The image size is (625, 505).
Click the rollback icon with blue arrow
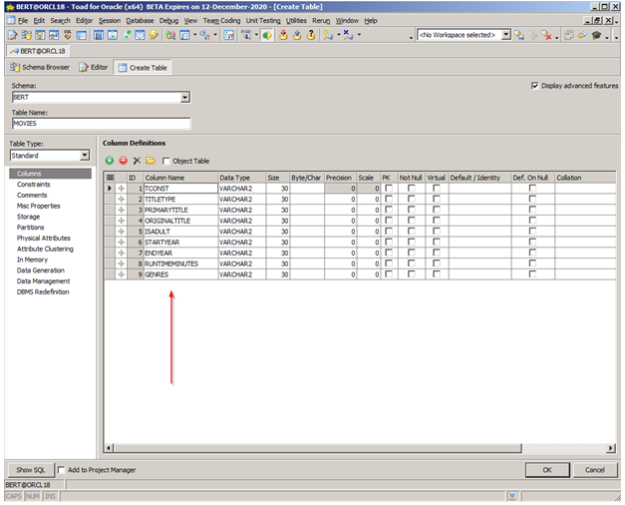tap(297, 35)
